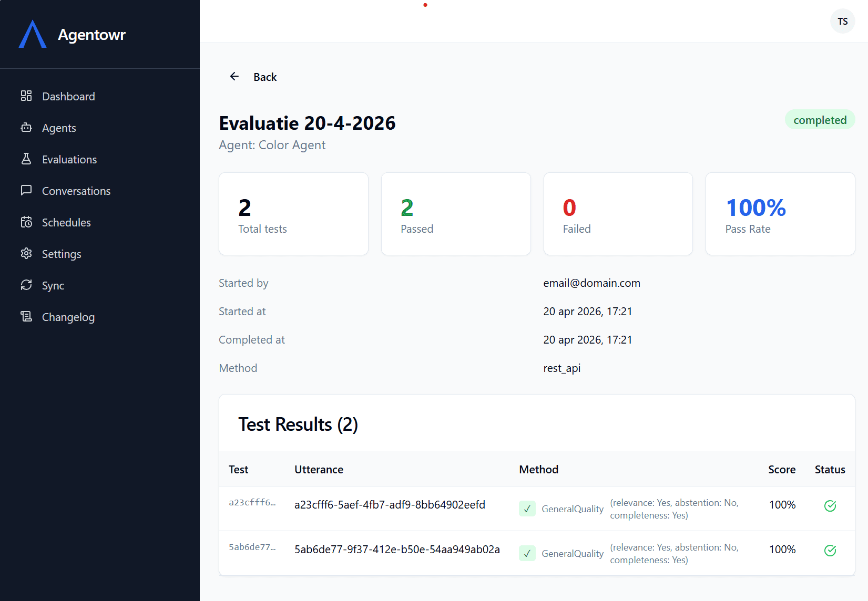
Task: Click the Dashboard grid icon
Action: pyautogui.click(x=26, y=96)
